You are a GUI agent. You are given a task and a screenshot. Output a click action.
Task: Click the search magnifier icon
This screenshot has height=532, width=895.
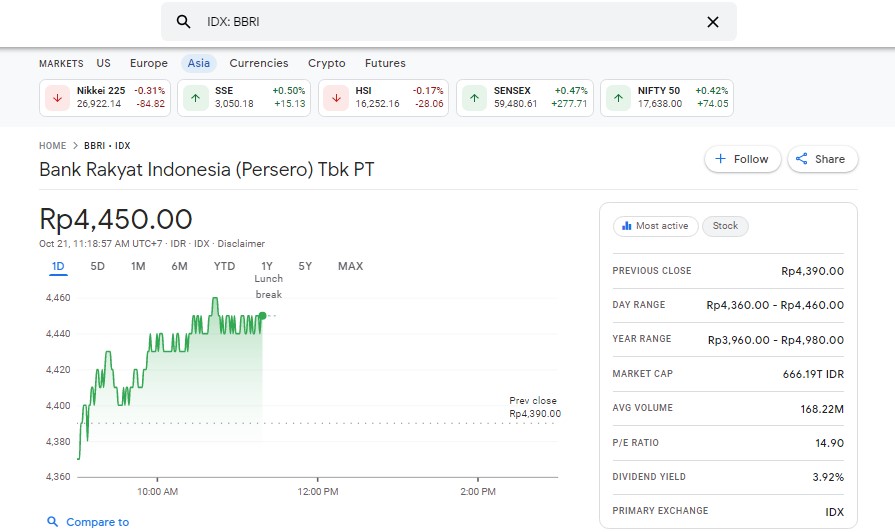click(x=183, y=22)
